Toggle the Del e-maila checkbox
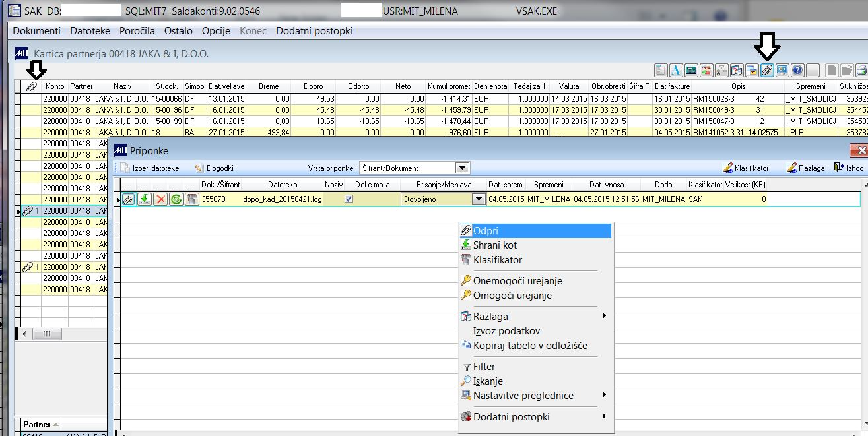This screenshot has height=436, width=868. (349, 199)
